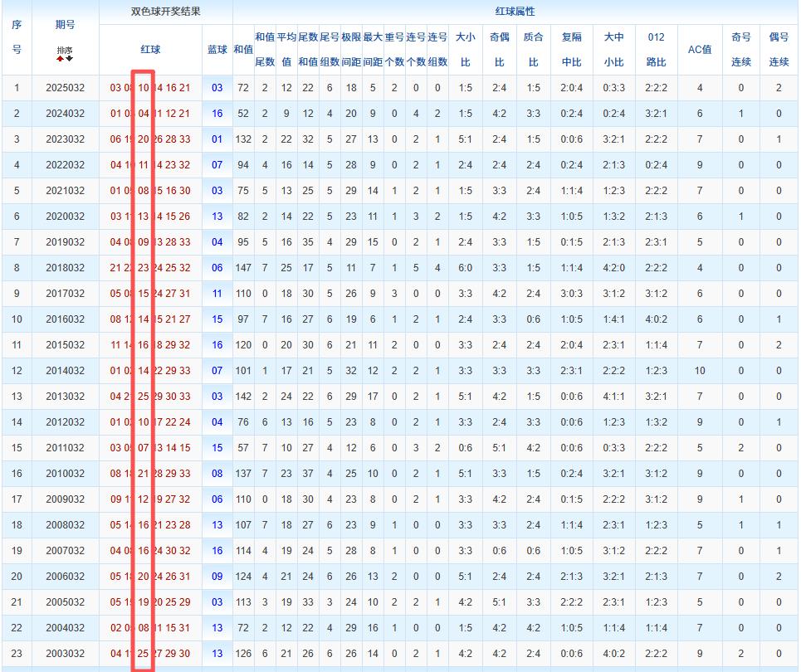
Task: Select issue number 2006032
Action: [66, 576]
